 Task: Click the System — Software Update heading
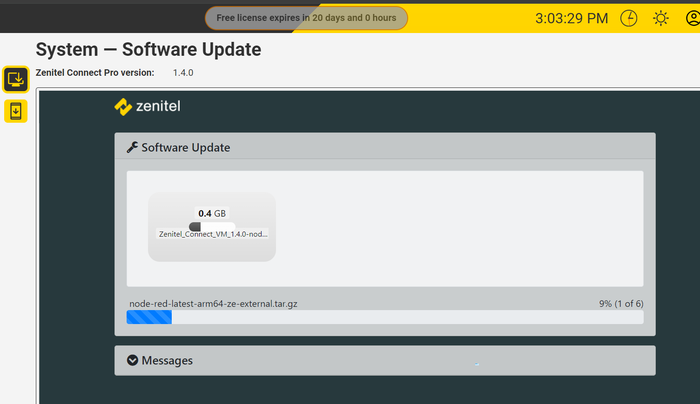(x=148, y=50)
